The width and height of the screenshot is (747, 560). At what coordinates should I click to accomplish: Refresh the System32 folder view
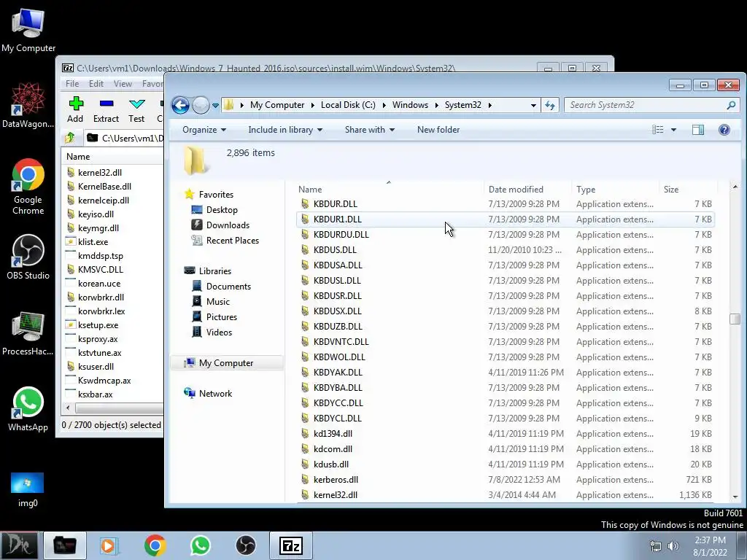[x=550, y=105]
